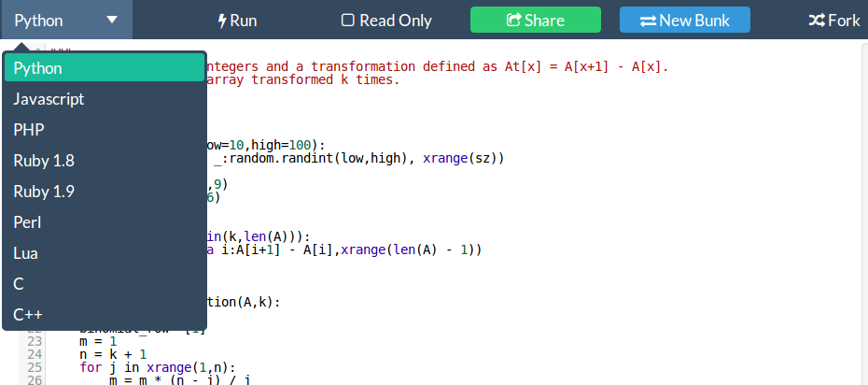The width and height of the screenshot is (868, 385).
Task: Click the Share button
Action: (x=536, y=20)
